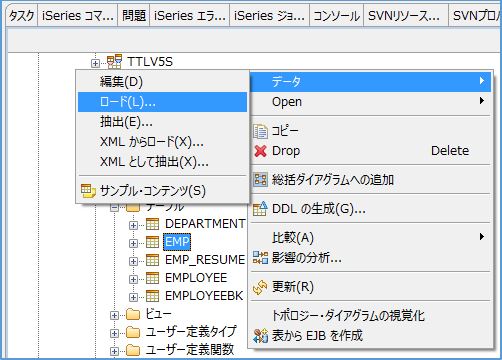Image resolution: width=502 pixels, height=360 pixels.
Task: Click the red Drop delete icon
Action: [x=260, y=151]
